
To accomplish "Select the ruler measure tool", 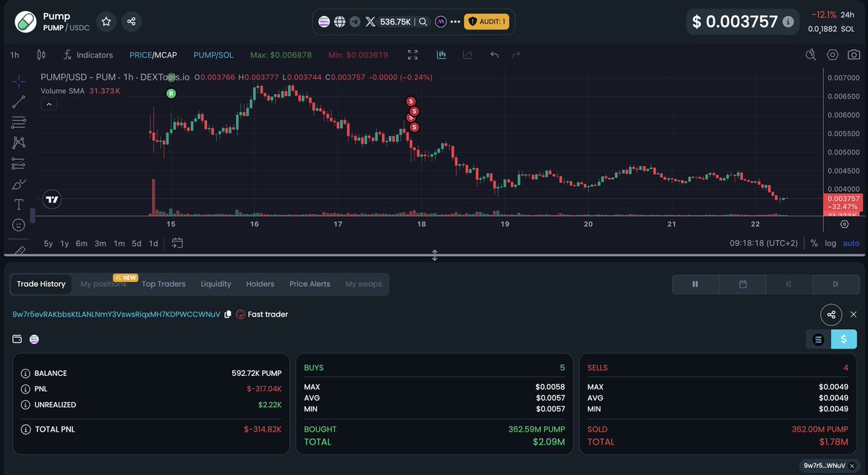I will point(19,249).
